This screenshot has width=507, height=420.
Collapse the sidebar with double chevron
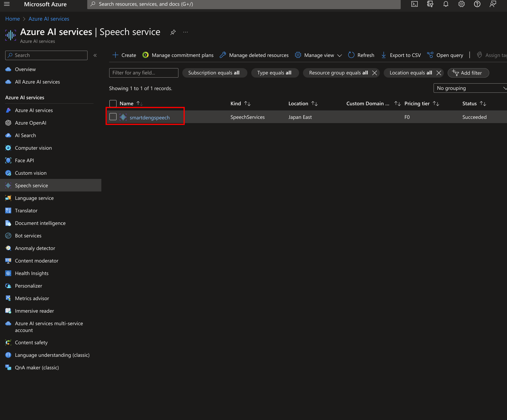point(95,55)
